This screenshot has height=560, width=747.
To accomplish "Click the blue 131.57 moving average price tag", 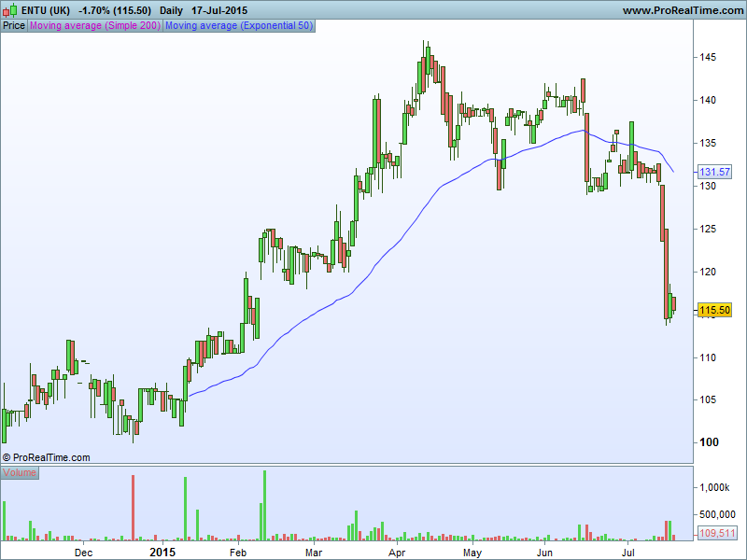I will (x=714, y=173).
